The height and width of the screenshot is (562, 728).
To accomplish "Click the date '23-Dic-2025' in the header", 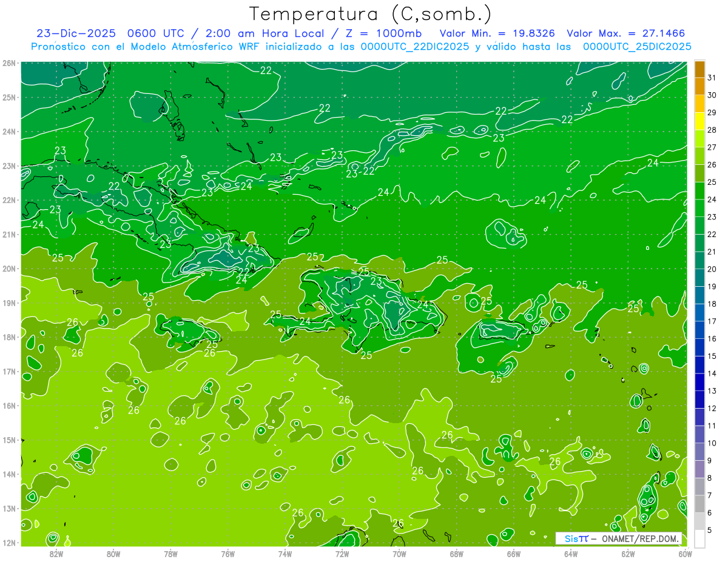I will point(75,33).
